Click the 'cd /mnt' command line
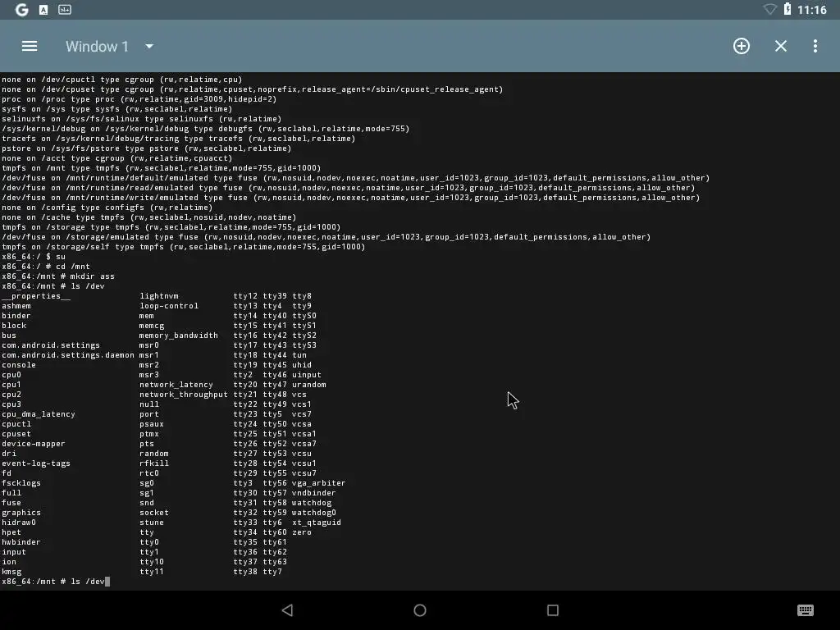 coord(46,267)
